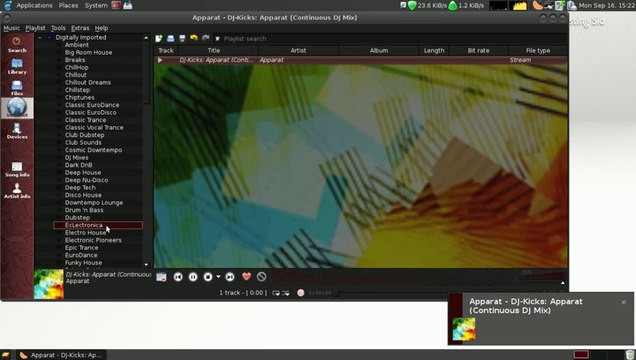The image size is (636, 360).
Task: Open the Music menu
Action: [x=11, y=28]
